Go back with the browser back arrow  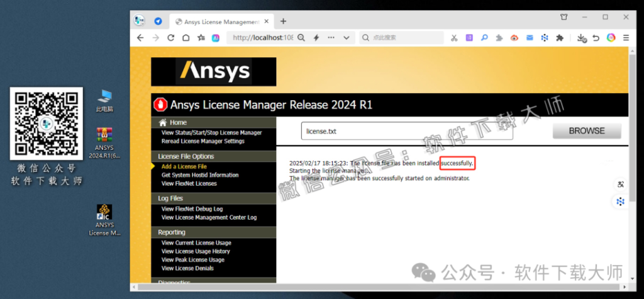click(140, 38)
